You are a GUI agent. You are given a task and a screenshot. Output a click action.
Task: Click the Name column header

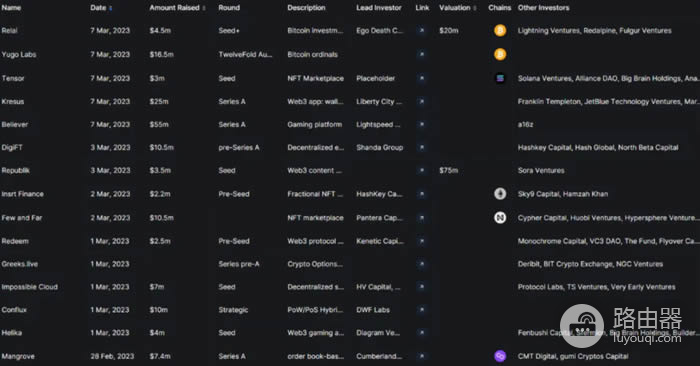click(11, 8)
